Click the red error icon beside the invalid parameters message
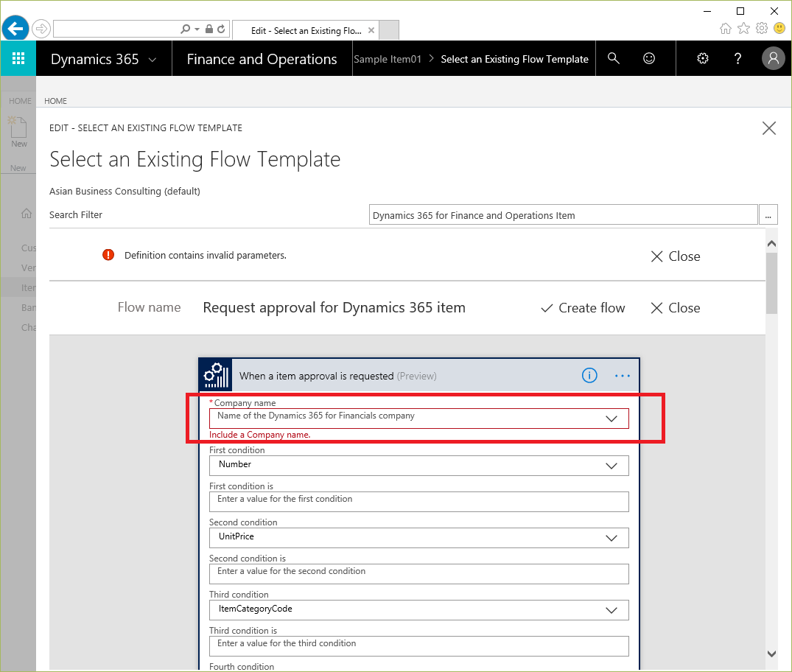The image size is (792, 672). [x=108, y=255]
